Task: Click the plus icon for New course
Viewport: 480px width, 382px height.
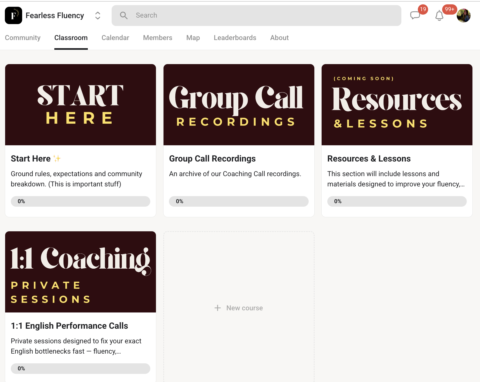Action: point(218,308)
